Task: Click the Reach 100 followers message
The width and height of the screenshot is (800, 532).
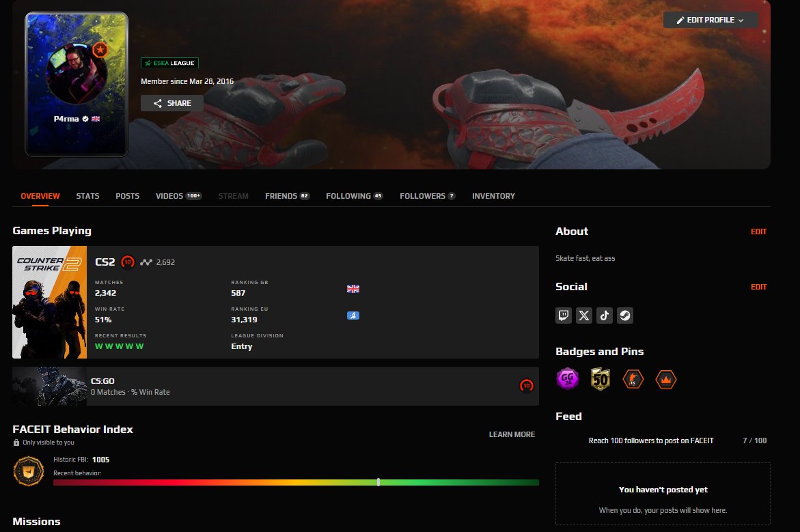Action: coord(651,440)
